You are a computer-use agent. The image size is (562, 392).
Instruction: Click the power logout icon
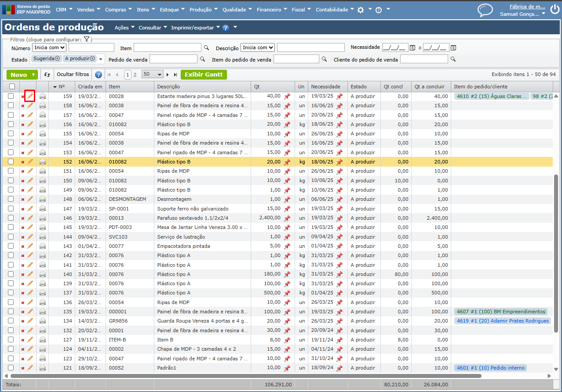point(555,8)
